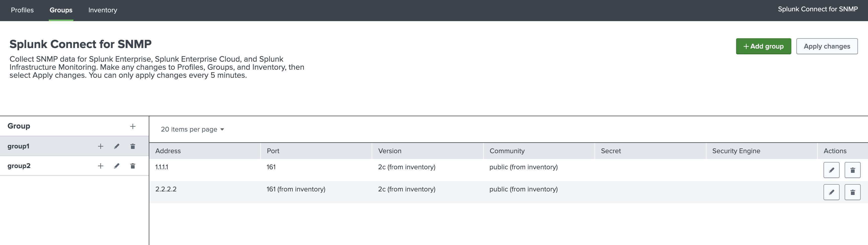
Task: Create a new group via the plus beside Group header
Action: coord(133,126)
